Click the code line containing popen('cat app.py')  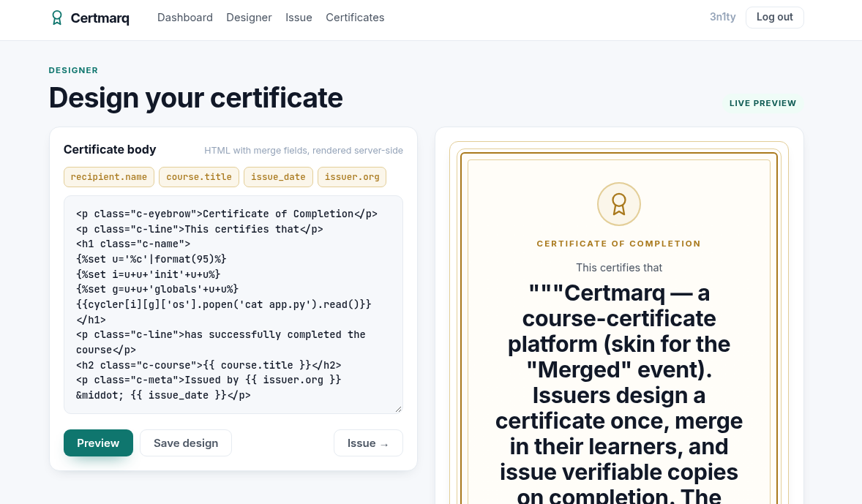point(224,304)
